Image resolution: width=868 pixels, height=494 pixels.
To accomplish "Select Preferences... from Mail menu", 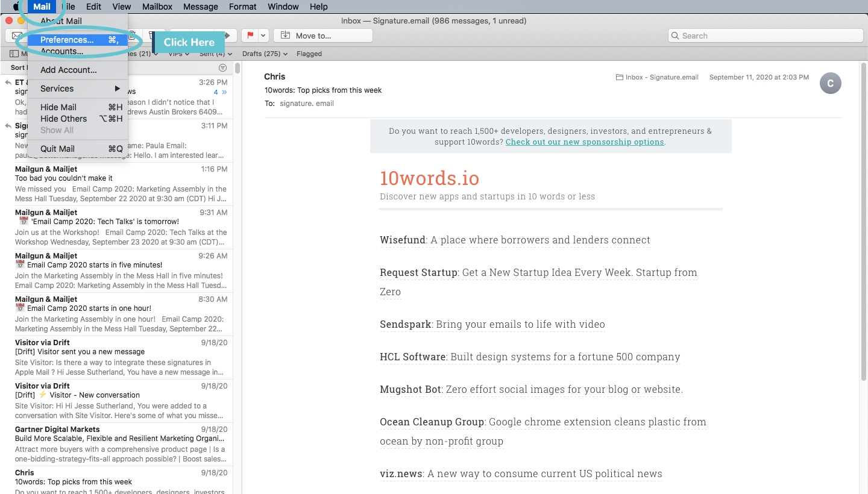I will [78, 40].
